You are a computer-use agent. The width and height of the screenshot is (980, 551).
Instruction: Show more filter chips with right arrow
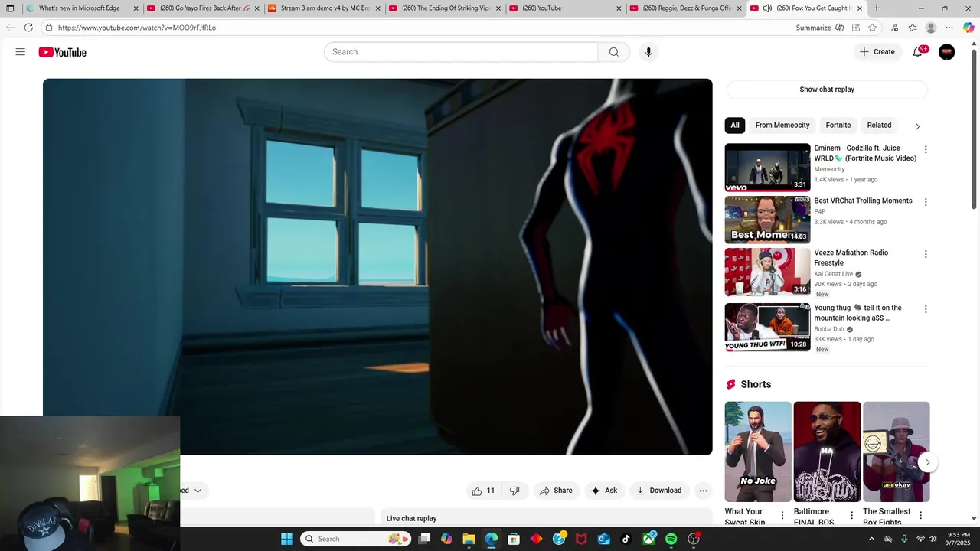(917, 126)
